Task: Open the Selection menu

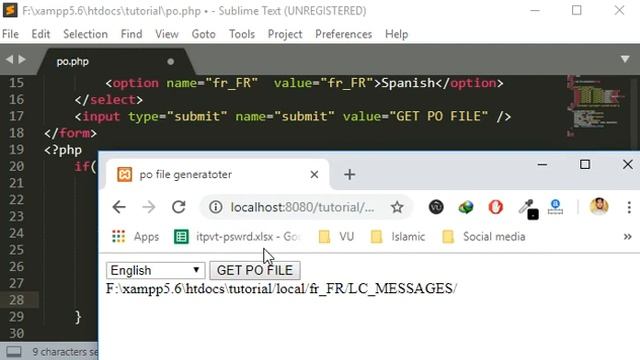Action: tap(85, 34)
